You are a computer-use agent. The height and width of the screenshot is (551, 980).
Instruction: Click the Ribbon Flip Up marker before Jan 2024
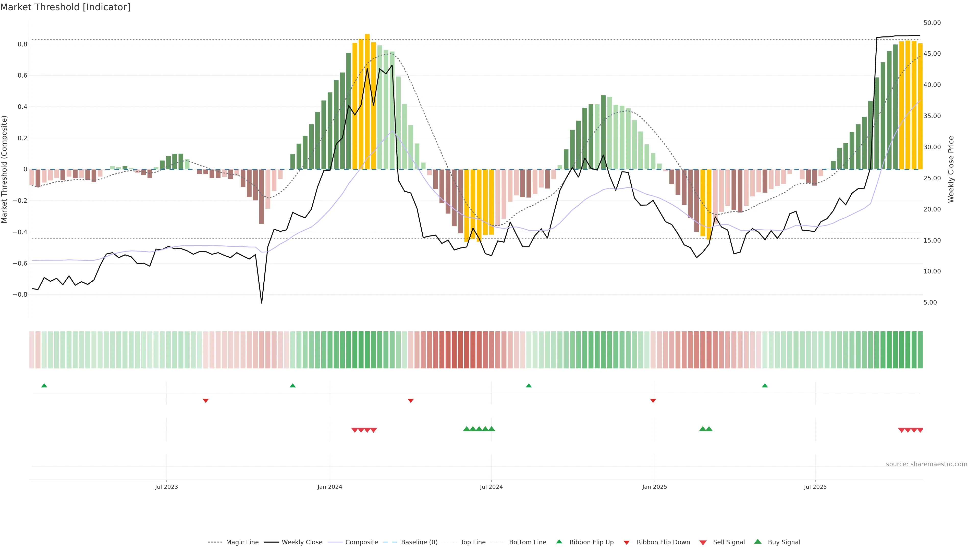pos(292,386)
